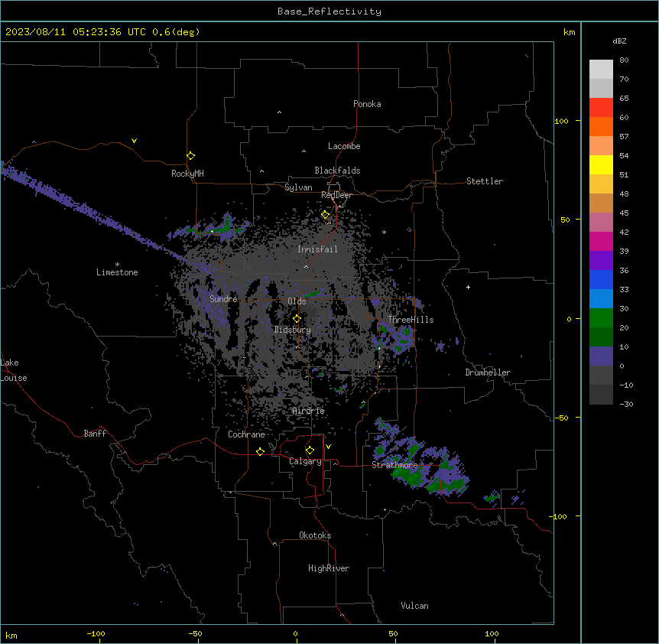
Task: Click the yellow V marker east of Calgary diamond
Action: pyautogui.click(x=328, y=447)
